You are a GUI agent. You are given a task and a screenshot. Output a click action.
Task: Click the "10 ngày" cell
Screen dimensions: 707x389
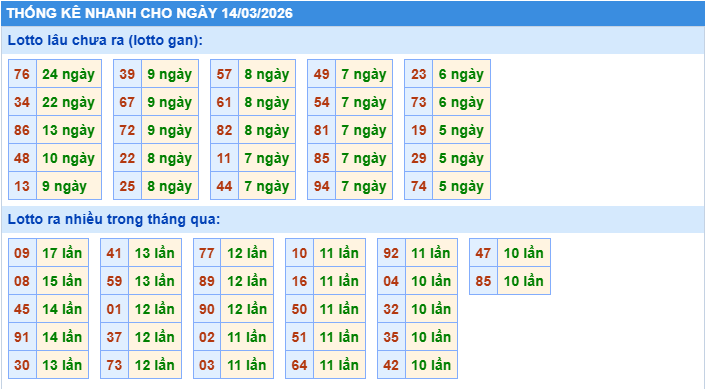pyautogui.click(x=69, y=158)
